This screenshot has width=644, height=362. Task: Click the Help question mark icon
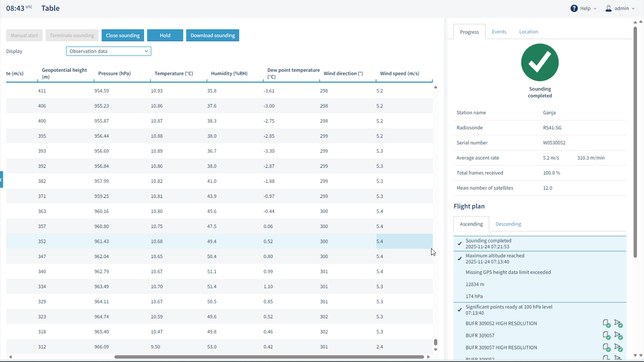click(x=574, y=8)
